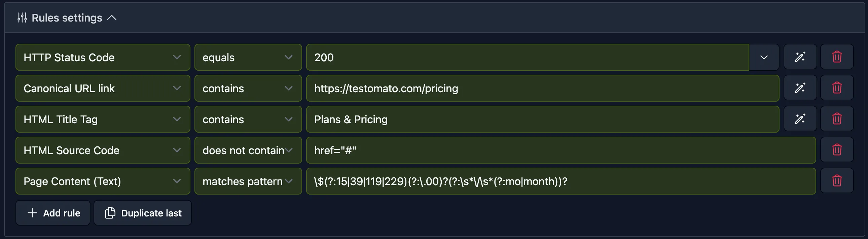Open the matches pattern operator dropdown
This screenshot has width=868, height=239.
[288, 181]
